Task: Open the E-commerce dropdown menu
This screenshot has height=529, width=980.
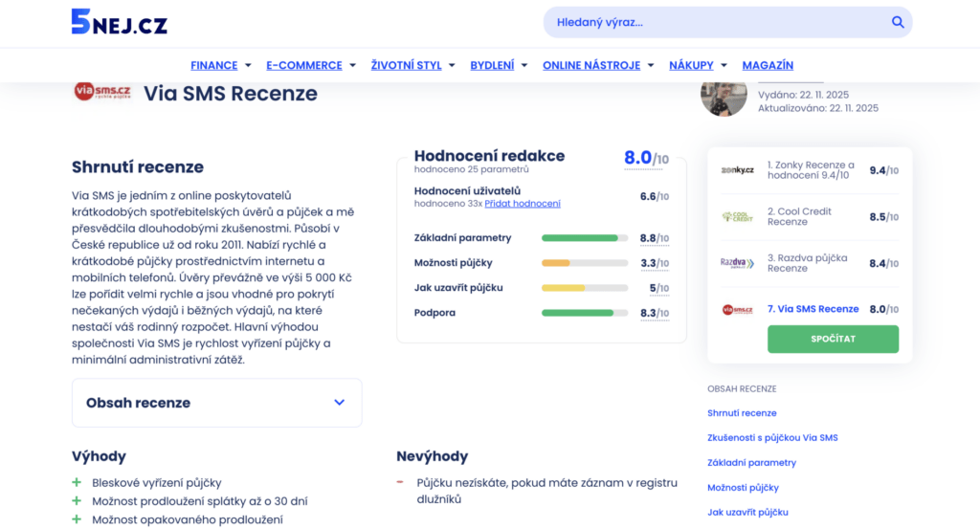Action: coord(311,65)
